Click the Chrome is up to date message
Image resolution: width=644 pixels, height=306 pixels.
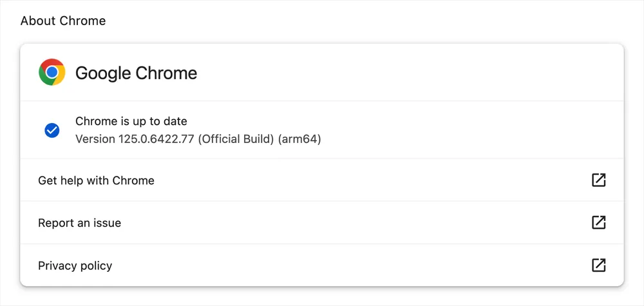click(x=131, y=121)
